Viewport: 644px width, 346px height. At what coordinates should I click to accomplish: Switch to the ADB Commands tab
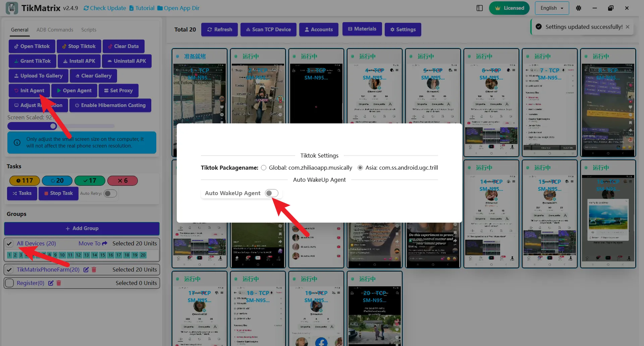(x=55, y=30)
